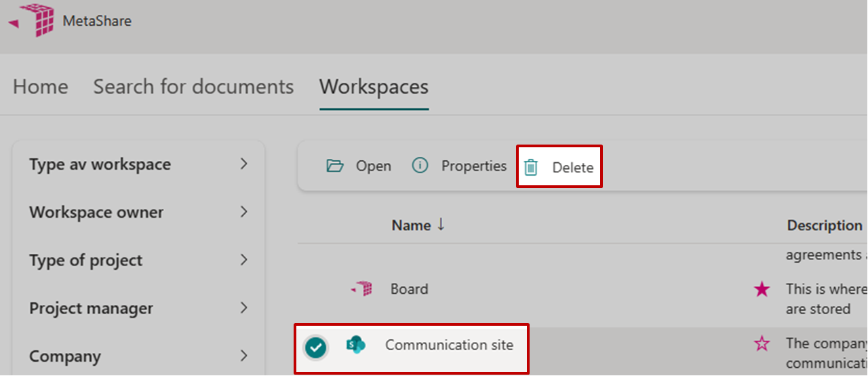
Task: Favorite Communication site using the outlined star
Action: (x=762, y=344)
